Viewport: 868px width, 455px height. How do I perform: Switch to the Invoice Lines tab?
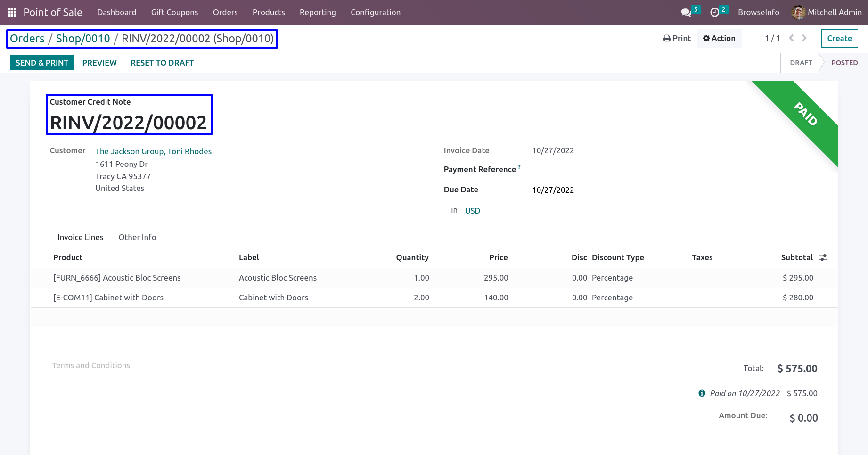[x=81, y=237]
